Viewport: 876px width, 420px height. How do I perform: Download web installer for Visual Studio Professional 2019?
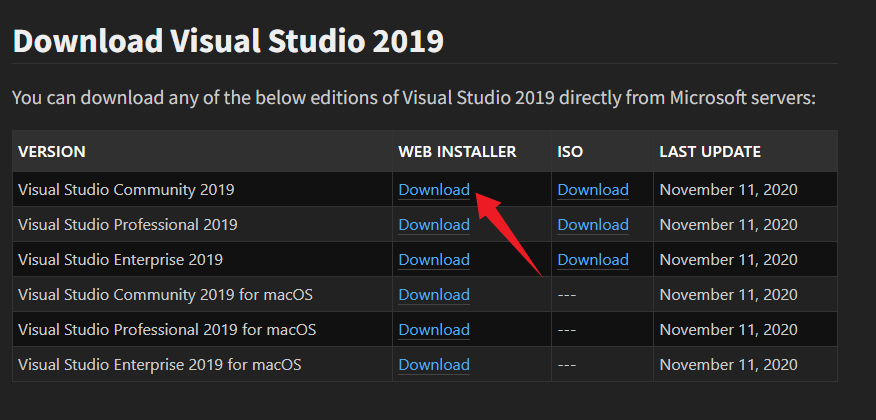433,225
